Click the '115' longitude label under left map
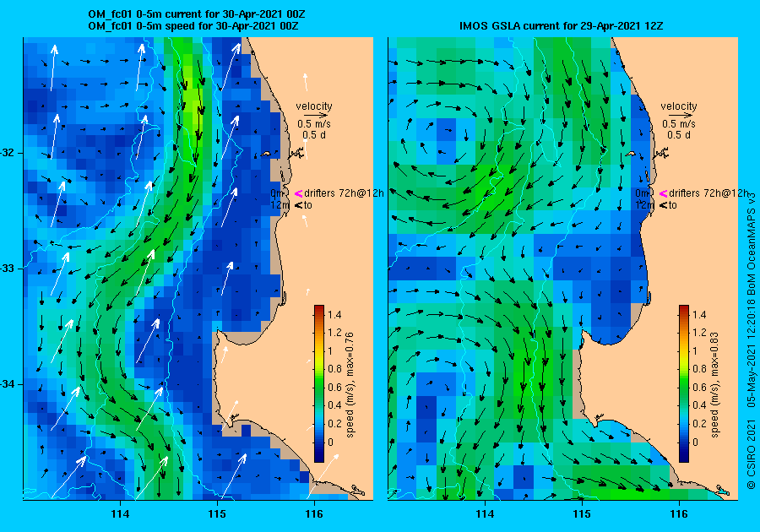The height and width of the screenshot is (532, 760). coord(217,514)
